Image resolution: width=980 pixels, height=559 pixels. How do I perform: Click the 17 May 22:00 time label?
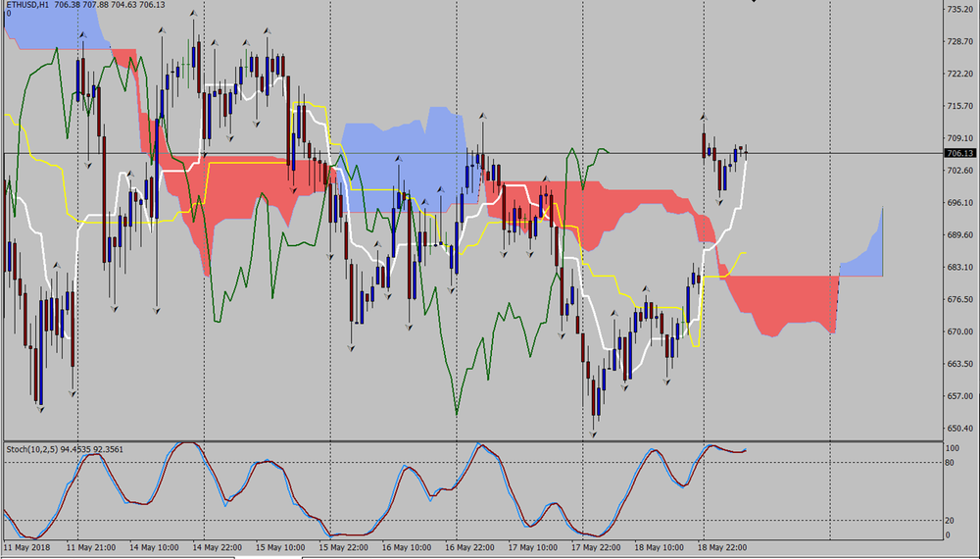coord(596,547)
